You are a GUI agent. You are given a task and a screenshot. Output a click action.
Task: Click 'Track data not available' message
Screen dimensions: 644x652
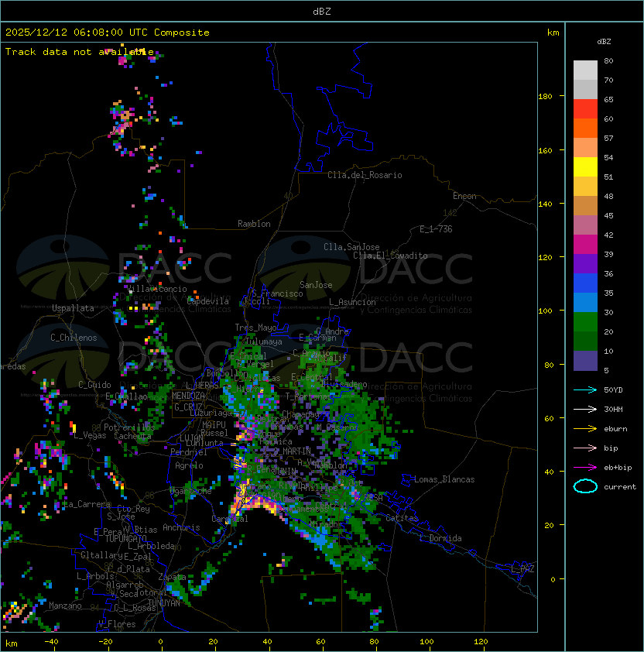click(x=80, y=52)
